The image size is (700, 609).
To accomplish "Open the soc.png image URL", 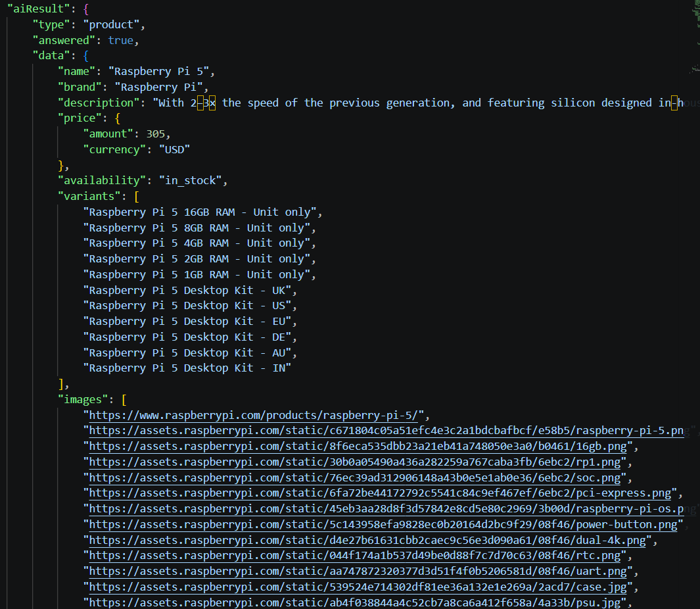I will (x=355, y=478).
